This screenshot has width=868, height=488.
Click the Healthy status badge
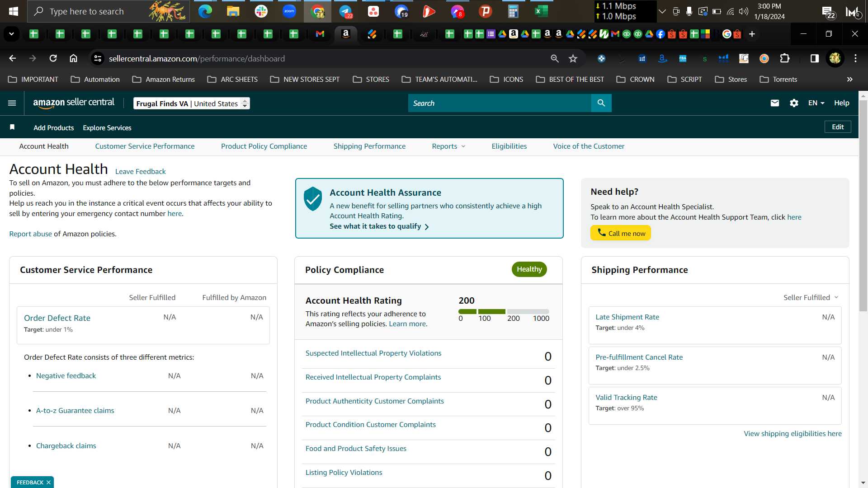click(529, 269)
